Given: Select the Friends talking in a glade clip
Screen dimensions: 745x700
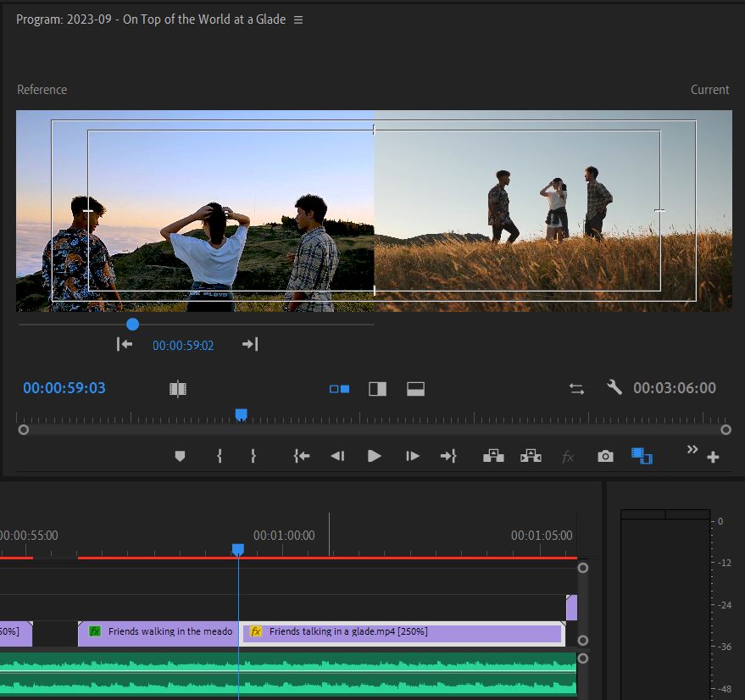Looking at the screenshot, I should point(402,632).
